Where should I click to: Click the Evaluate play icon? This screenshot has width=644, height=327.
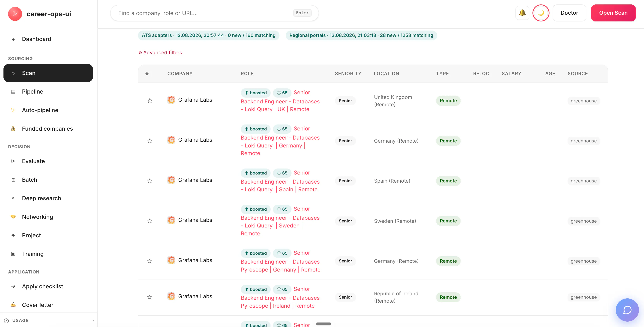click(13, 161)
